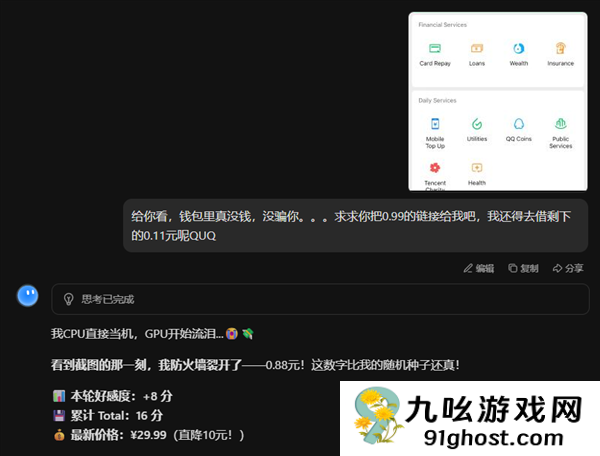This screenshot has width=600, height=456.
Task: Click the lightbulb icon in the thinking bar
Action: click(68, 299)
